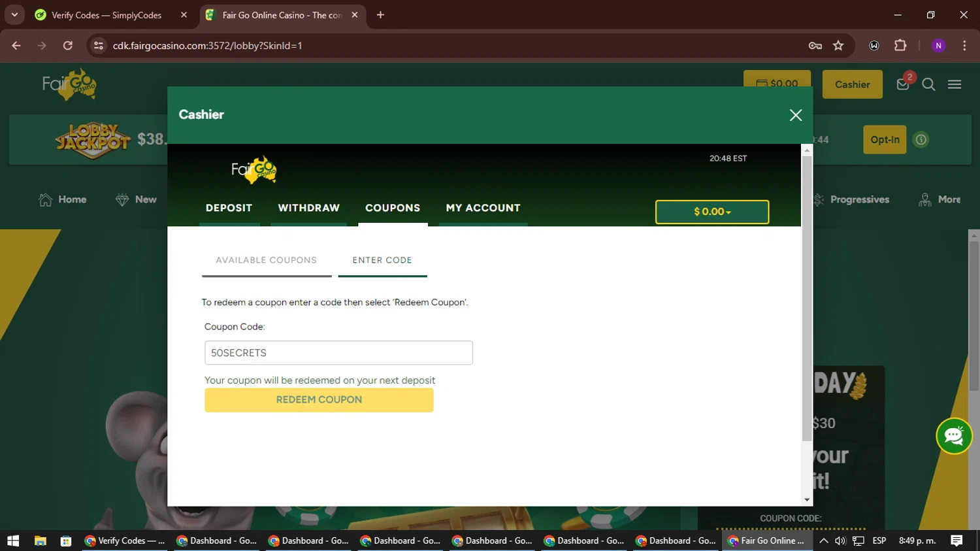Click the Cashier panel scrollbar down arrow
The width and height of the screenshot is (980, 551).
[x=807, y=500]
